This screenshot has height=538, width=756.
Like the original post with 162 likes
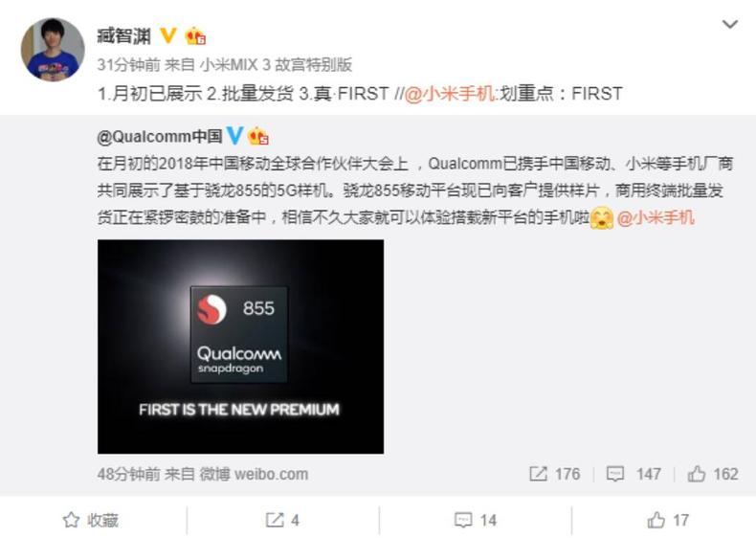(x=713, y=474)
